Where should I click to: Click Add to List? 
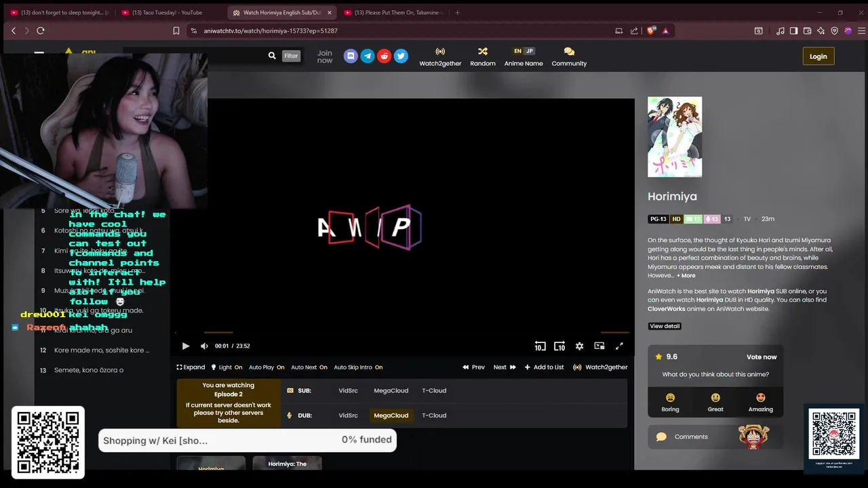click(544, 367)
